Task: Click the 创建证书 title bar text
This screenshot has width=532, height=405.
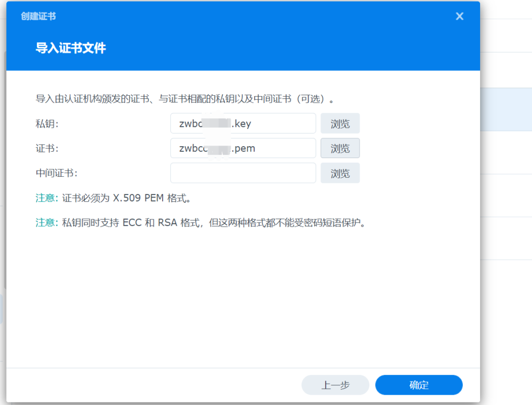Action: (x=38, y=17)
